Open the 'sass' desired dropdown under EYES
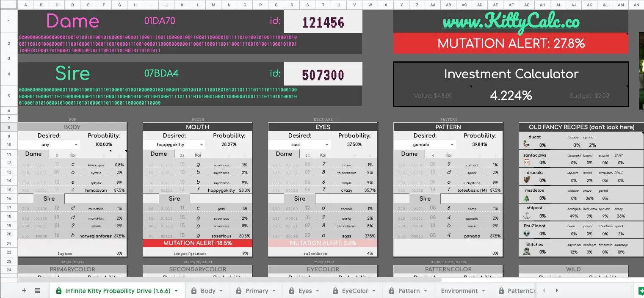 pyautogui.click(x=326, y=144)
